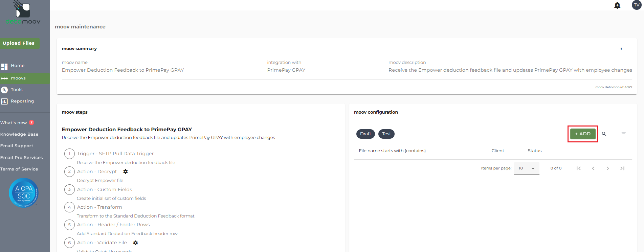The height and width of the screenshot is (252, 644).
Task: Click Action - Transform step title
Action: (99, 207)
